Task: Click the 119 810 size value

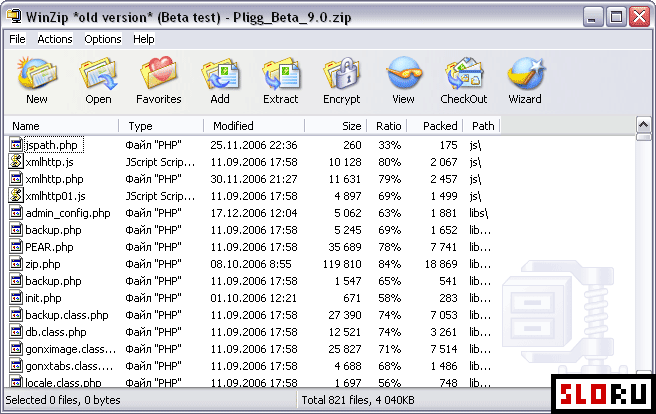Action: tap(342, 264)
